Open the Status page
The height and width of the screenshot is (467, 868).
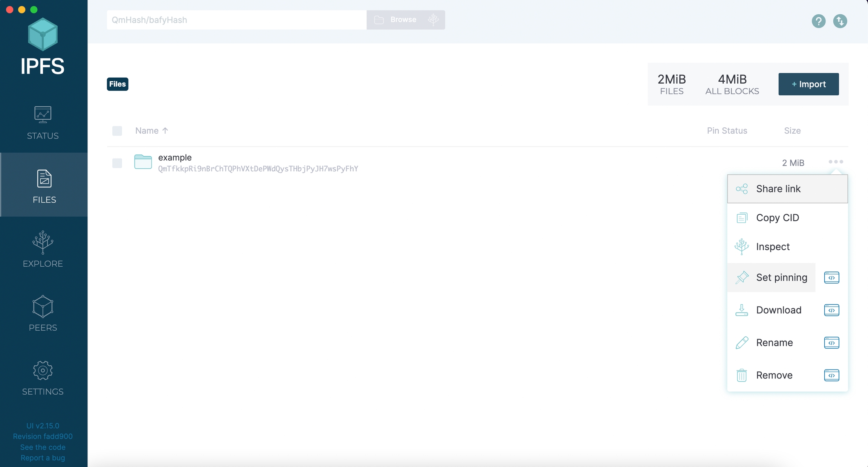coord(43,123)
